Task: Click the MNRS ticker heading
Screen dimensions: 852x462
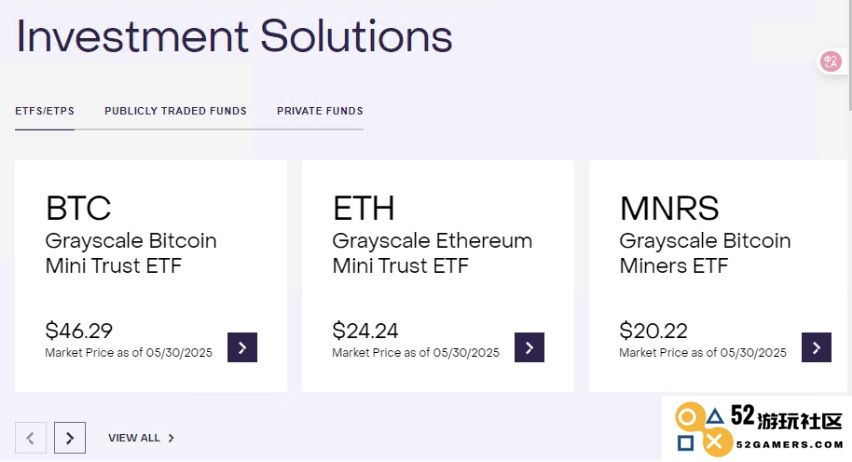Action: tap(669, 208)
